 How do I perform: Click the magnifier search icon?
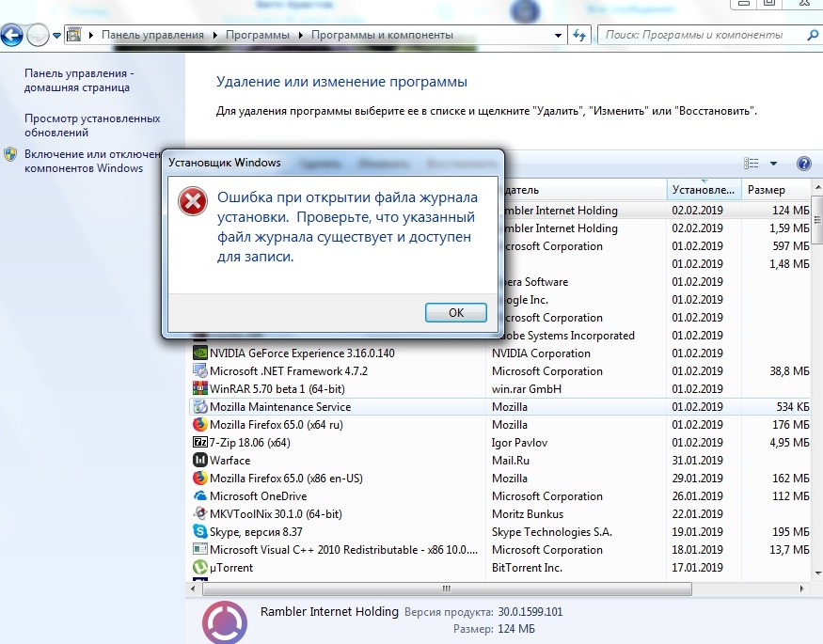coord(813,35)
